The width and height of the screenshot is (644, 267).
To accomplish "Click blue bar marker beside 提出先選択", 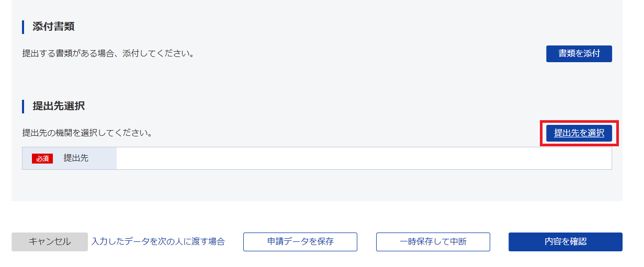I will pos(23,106).
